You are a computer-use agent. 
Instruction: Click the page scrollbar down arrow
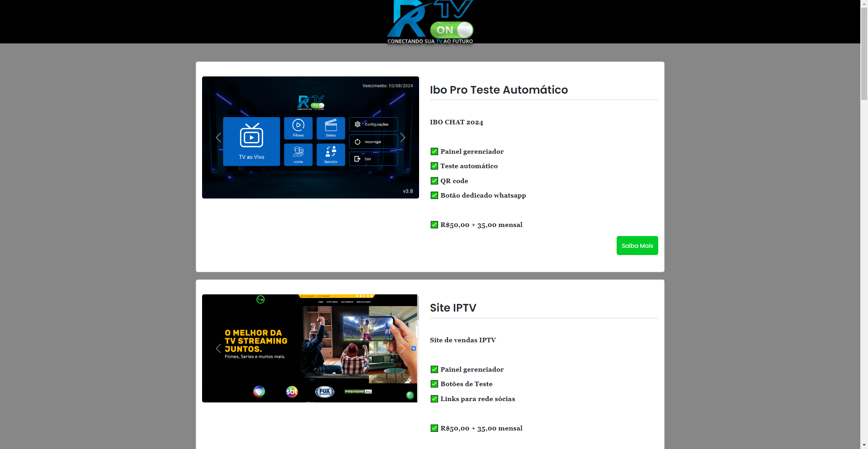click(x=864, y=445)
